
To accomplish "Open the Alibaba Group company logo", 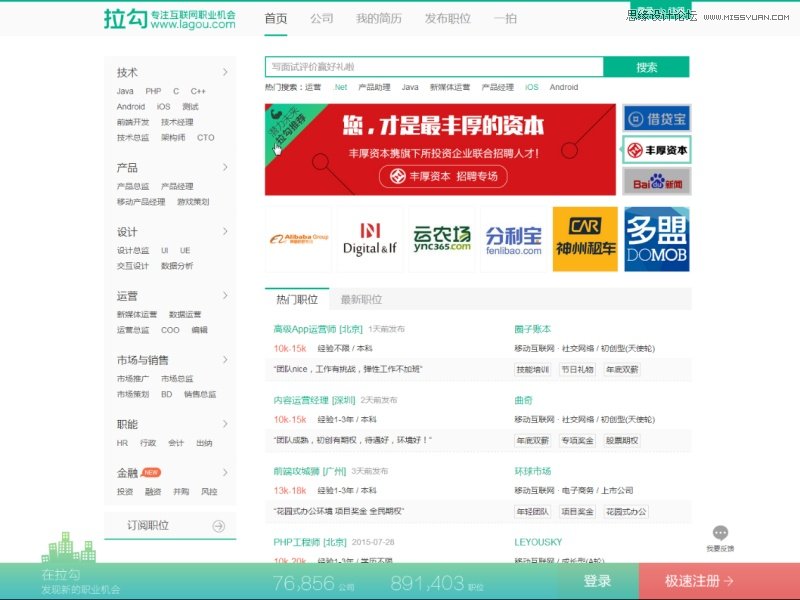I will point(298,239).
